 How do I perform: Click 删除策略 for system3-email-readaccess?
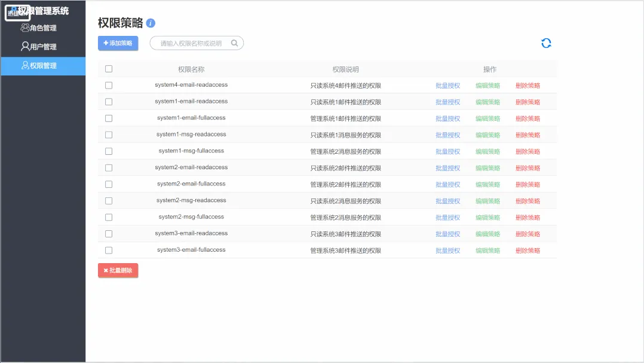coord(528,234)
